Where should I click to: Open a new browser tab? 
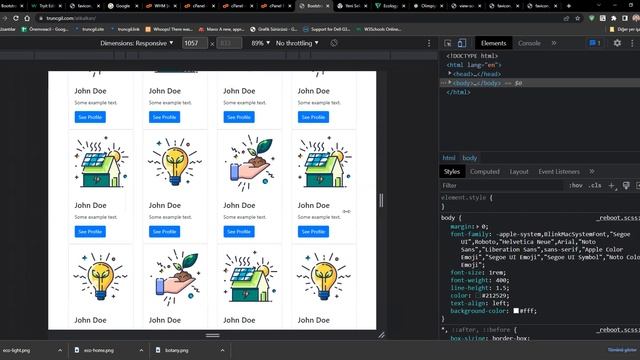[x=569, y=6]
